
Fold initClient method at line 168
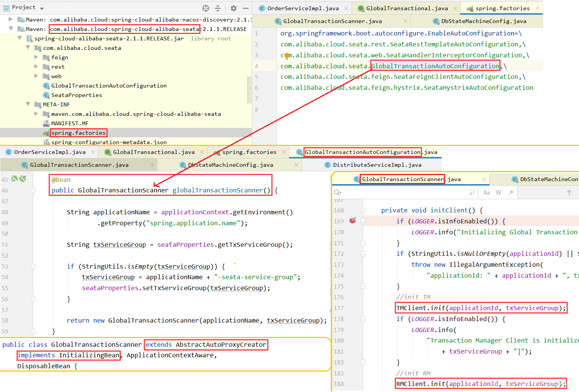pyautogui.click(x=363, y=211)
